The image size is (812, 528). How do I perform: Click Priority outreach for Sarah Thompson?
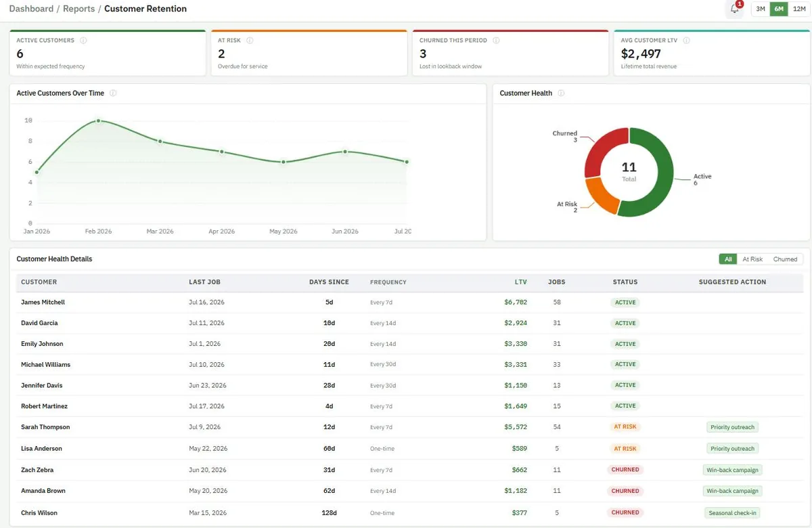732,427
